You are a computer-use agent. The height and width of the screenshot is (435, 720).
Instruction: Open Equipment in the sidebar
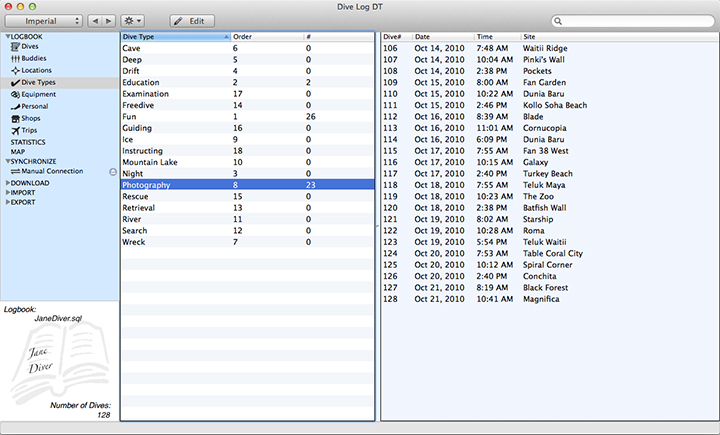tap(38, 94)
